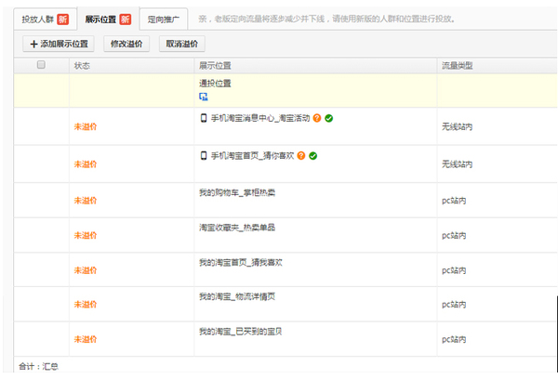Click the phone icon beside 手机淘宝首页_猜你喜欢
The height and width of the screenshot is (392, 558).
(x=204, y=156)
